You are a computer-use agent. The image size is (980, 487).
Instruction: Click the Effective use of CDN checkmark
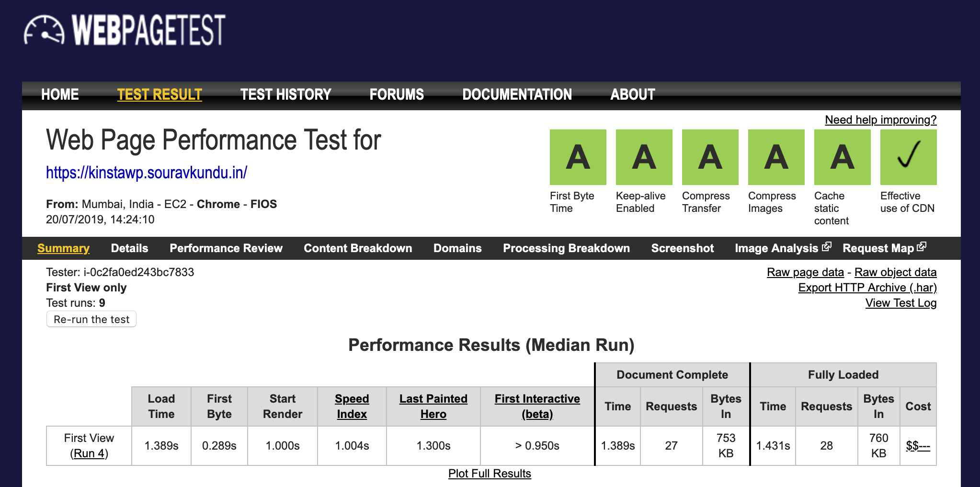908,157
